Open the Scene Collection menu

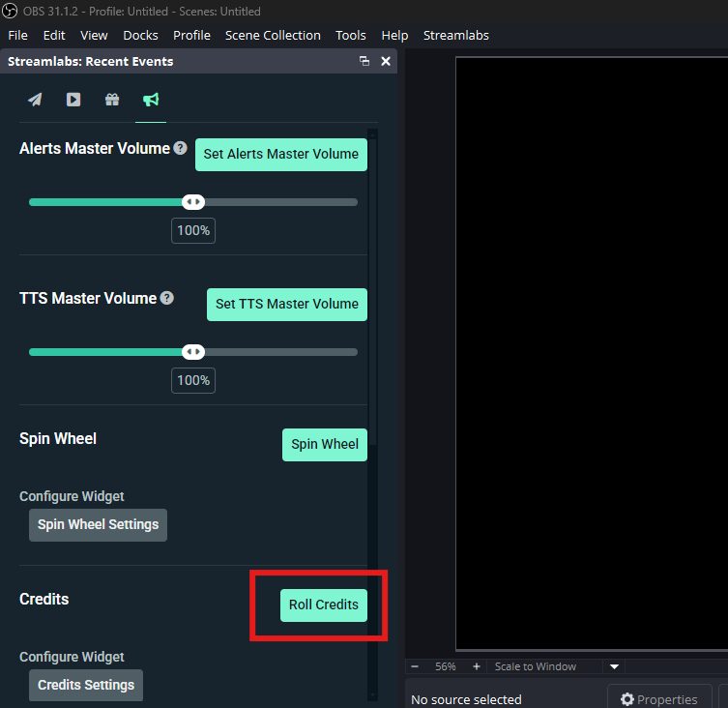[x=273, y=35]
